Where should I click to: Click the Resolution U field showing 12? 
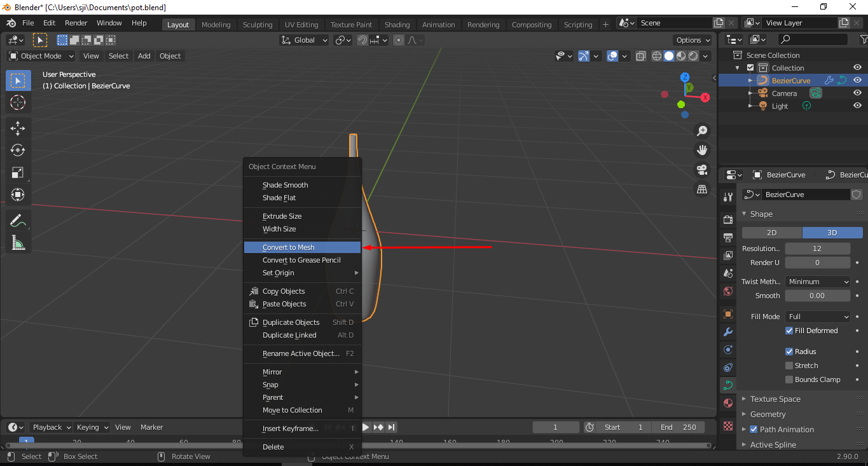tap(817, 248)
